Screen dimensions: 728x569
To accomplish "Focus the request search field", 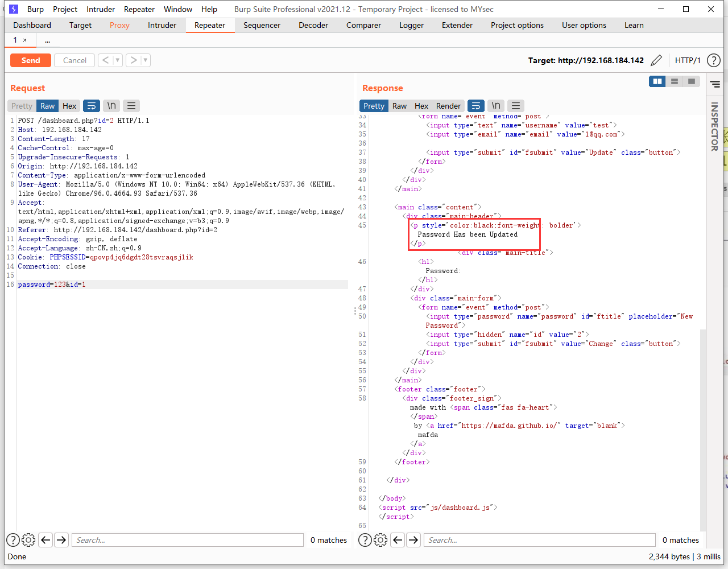I will point(188,540).
